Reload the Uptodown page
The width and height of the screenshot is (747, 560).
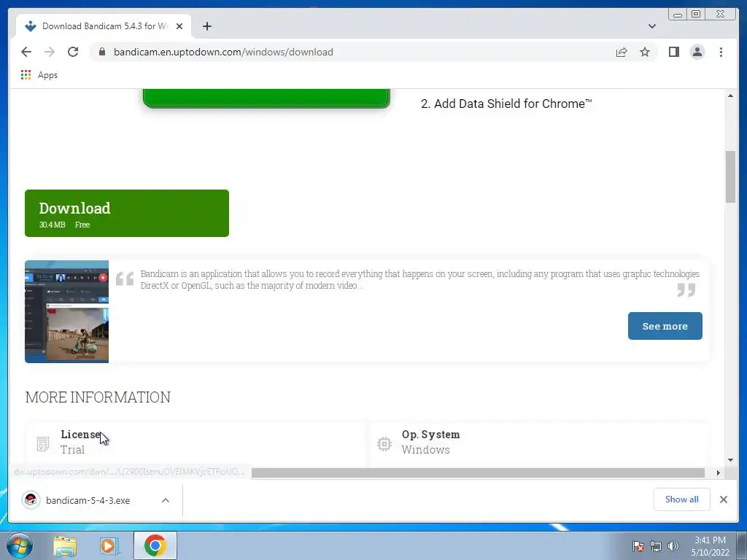pos(73,52)
